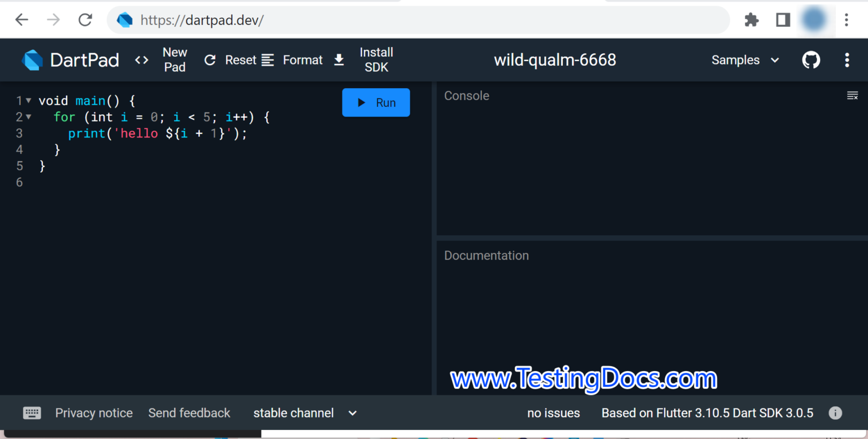
Task: Clear console using the clear icon
Action: (852, 96)
